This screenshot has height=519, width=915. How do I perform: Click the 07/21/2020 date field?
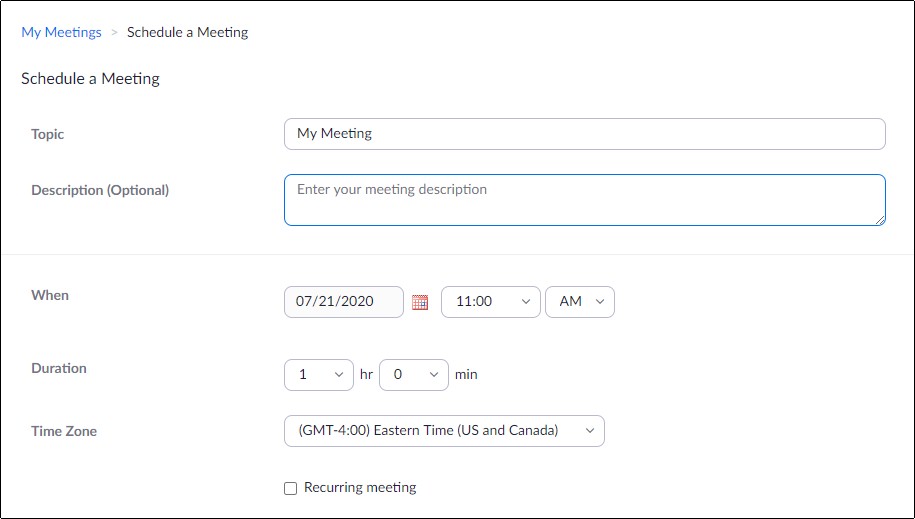coord(344,302)
